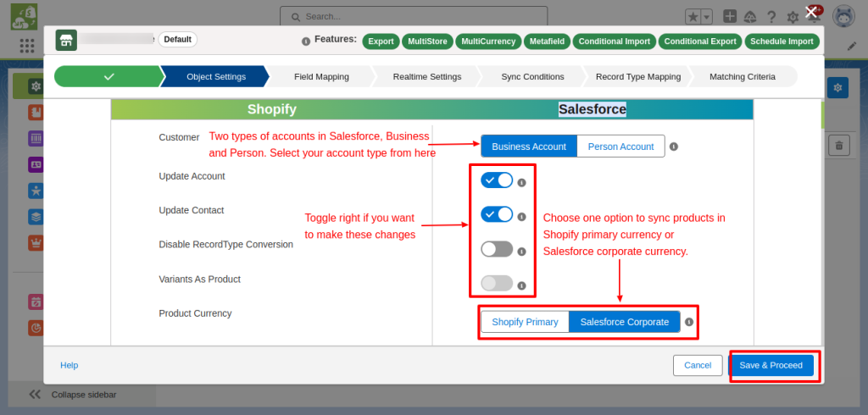The image size is (868, 415).
Task: Click the favorites star icon
Action: 693,17
